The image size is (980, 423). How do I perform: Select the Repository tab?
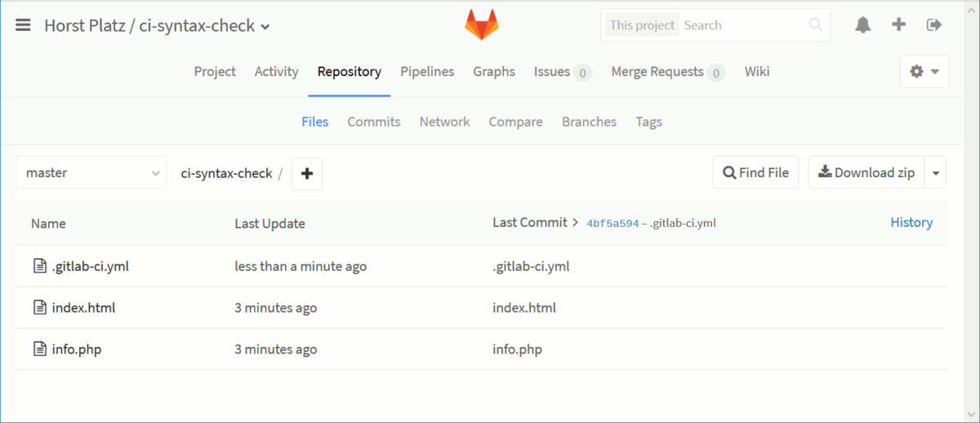point(350,72)
